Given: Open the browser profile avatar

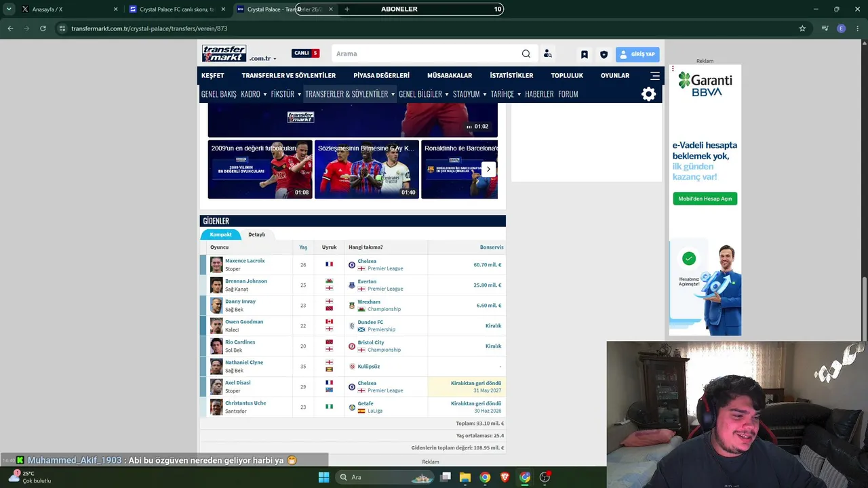Looking at the screenshot, I should coord(842,28).
